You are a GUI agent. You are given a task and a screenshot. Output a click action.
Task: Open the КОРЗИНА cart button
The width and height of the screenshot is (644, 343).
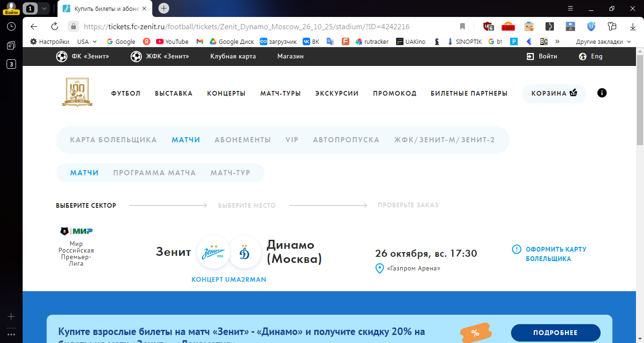(x=554, y=93)
